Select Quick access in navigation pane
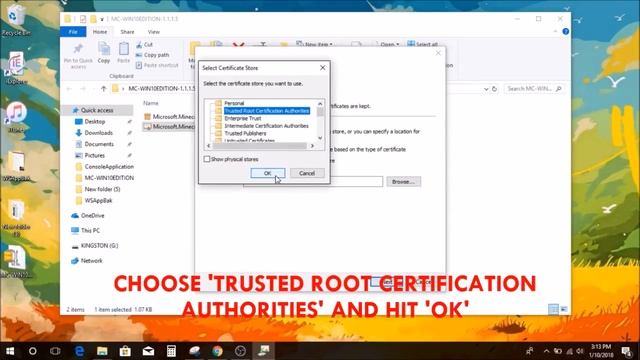Image resolution: width=640 pixels, height=360 pixels. click(x=97, y=110)
